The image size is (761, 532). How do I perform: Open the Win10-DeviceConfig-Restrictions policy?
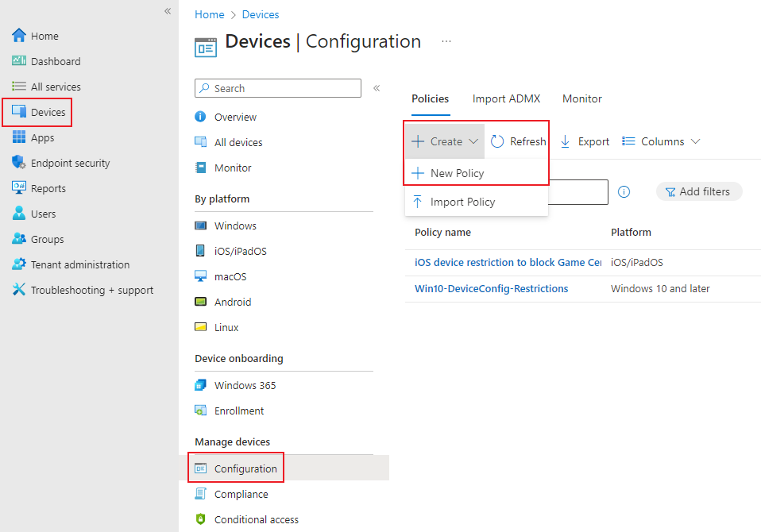pos(491,288)
